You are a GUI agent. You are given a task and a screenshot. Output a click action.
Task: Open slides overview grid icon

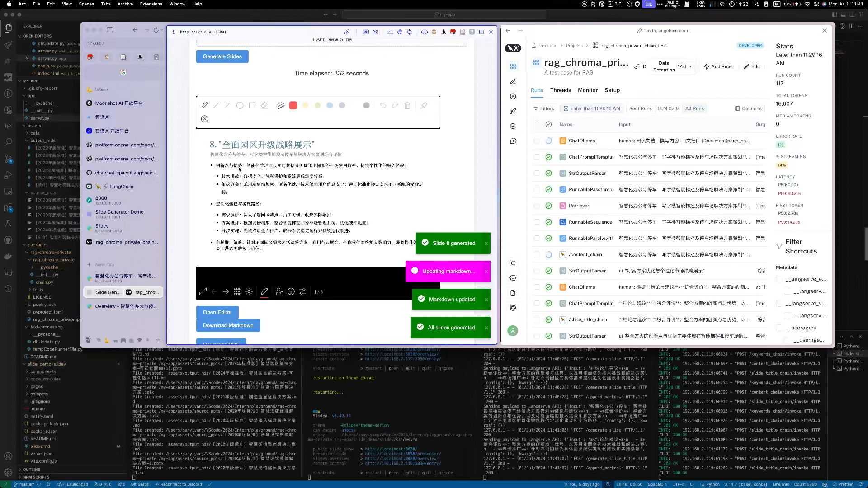pyautogui.click(x=237, y=292)
